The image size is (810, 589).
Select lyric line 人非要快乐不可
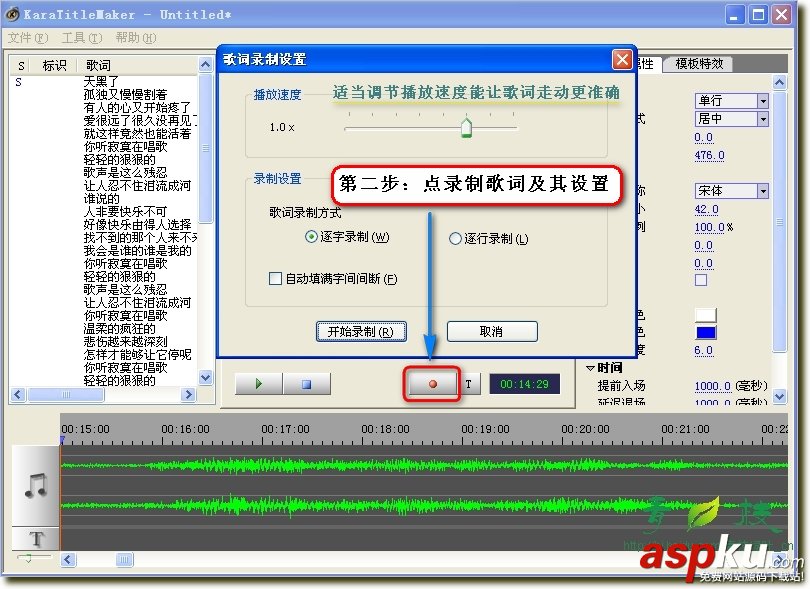pyautogui.click(x=126, y=212)
